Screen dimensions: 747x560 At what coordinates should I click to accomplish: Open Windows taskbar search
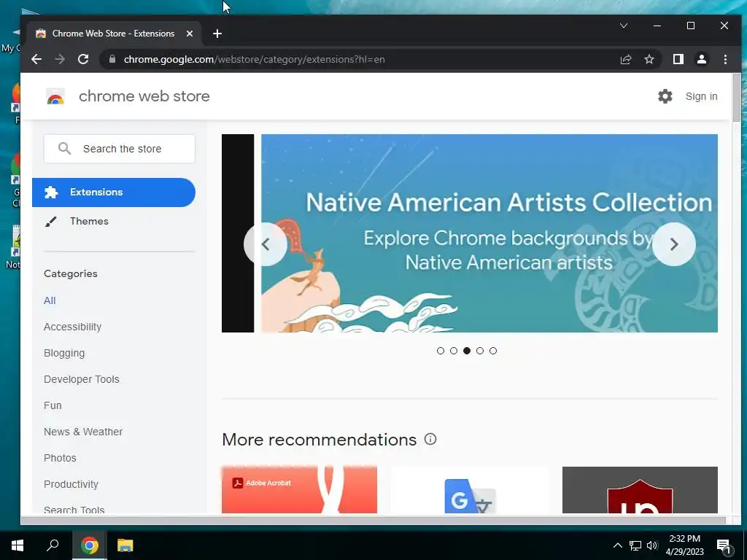point(53,545)
